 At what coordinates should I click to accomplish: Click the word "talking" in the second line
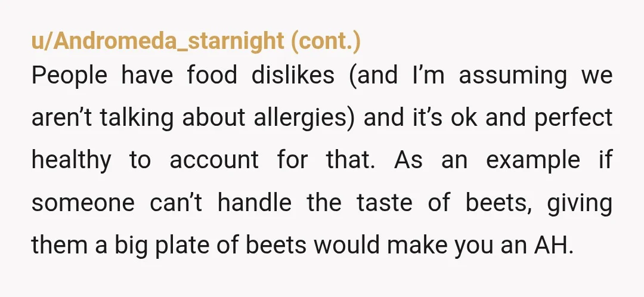137,119
